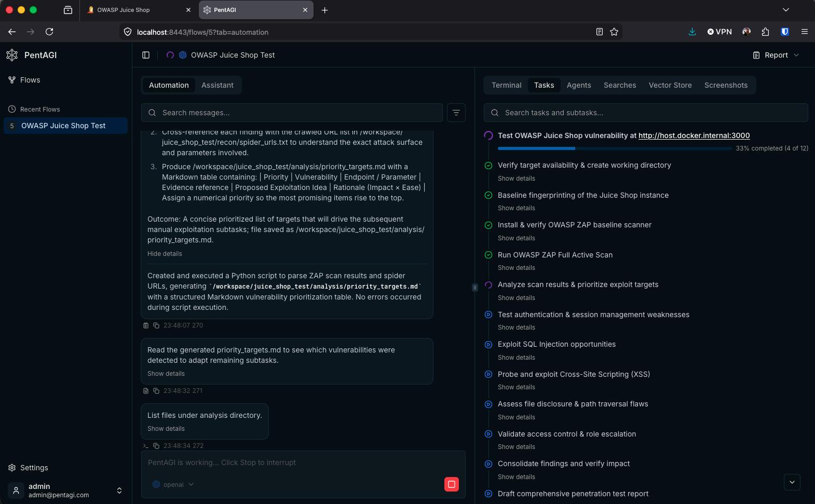
Task: Show details for Validate access control task
Action: (517, 447)
